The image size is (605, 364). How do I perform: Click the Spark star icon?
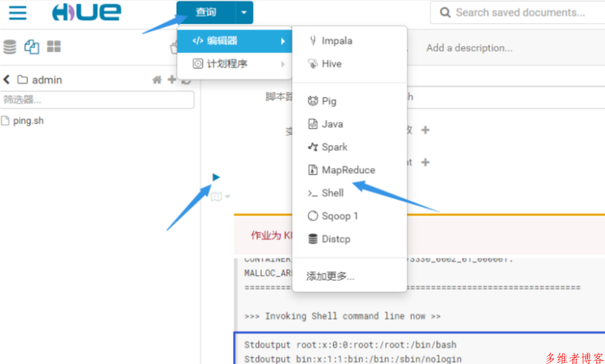313,147
